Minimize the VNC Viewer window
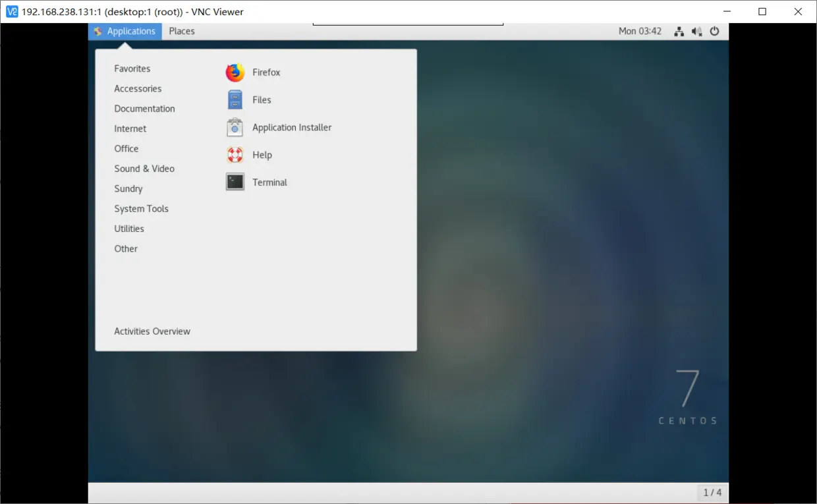This screenshot has height=504, width=817. (x=727, y=11)
